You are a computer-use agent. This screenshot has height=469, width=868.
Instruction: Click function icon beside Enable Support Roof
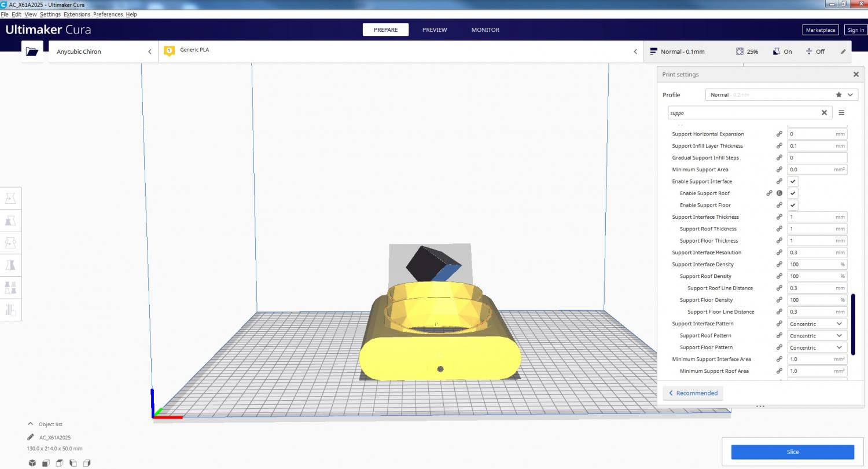pos(779,193)
